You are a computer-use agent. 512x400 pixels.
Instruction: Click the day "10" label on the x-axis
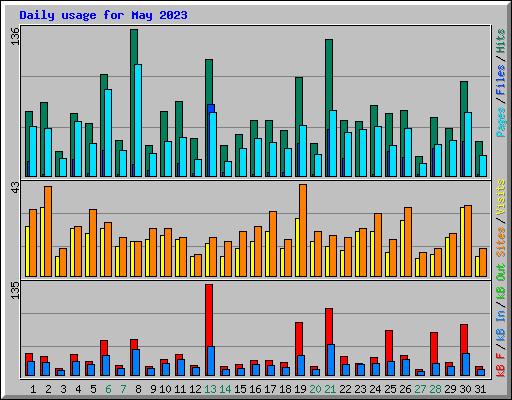165,389
